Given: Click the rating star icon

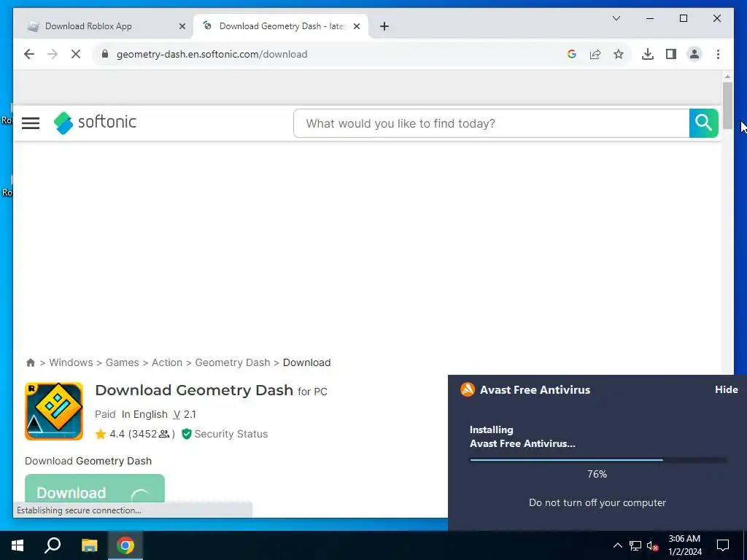Looking at the screenshot, I should tap(101, 434).
